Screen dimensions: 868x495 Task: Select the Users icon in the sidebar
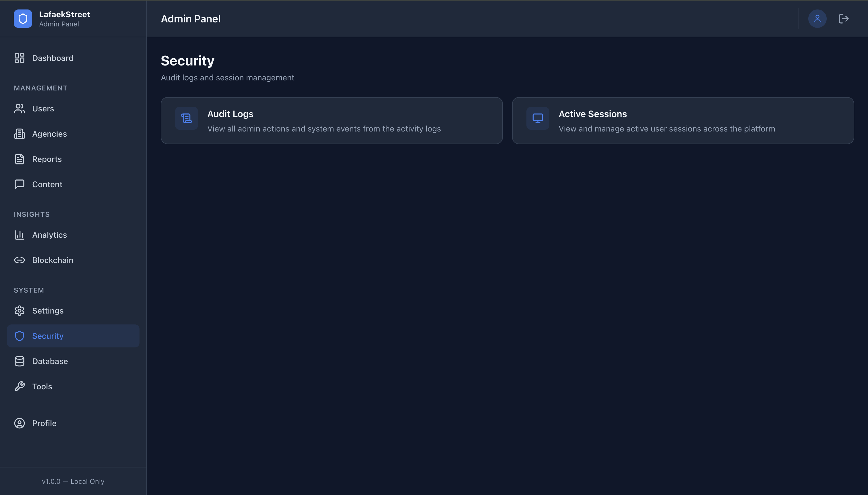pos(19,109)
